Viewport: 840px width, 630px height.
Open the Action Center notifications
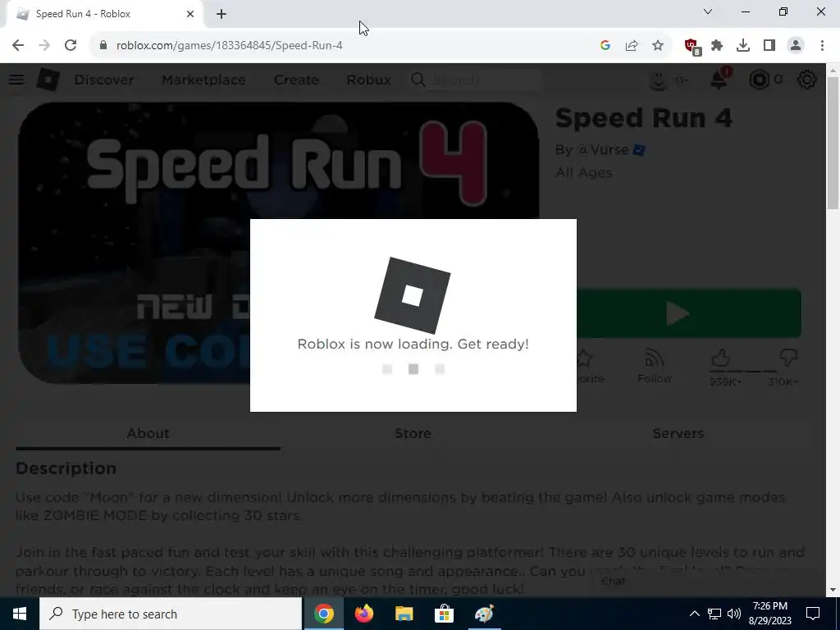[813, 614]
